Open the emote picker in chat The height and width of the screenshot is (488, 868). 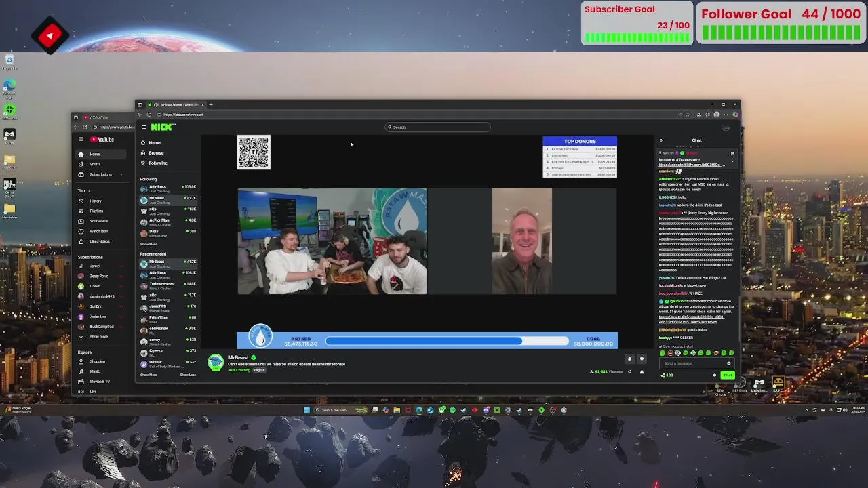[x=729, y=363]
